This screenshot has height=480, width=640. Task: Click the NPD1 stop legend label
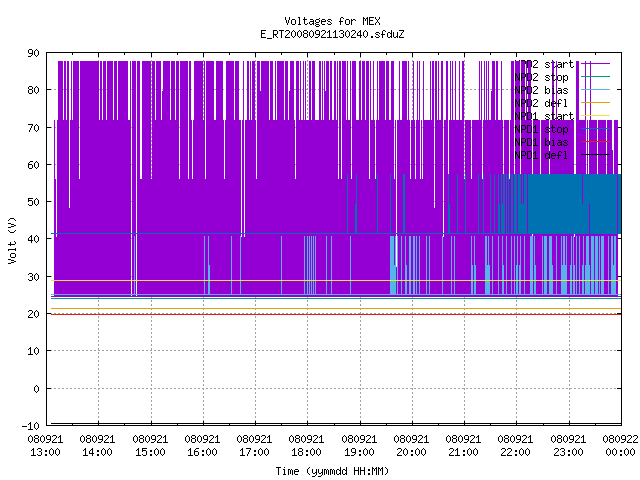(x=541, y=129)
